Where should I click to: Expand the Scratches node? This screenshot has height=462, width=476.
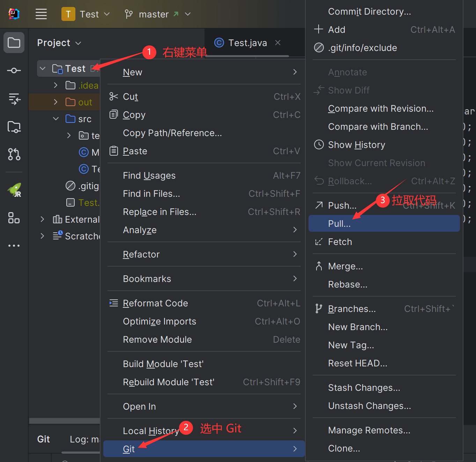click(x=42, y=236)
